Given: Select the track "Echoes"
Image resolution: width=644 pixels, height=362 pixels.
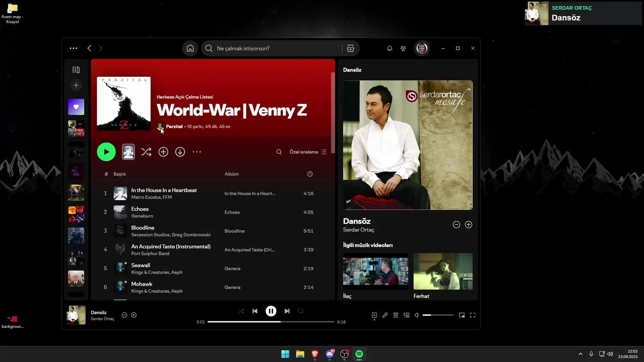Looking at the screenshot, I should [140, 209].
